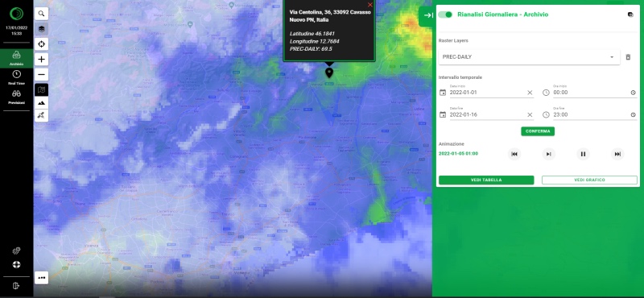Zoom out with the minus button
The height and width of the screenshot is (298, 644).
tap(42, 74)
